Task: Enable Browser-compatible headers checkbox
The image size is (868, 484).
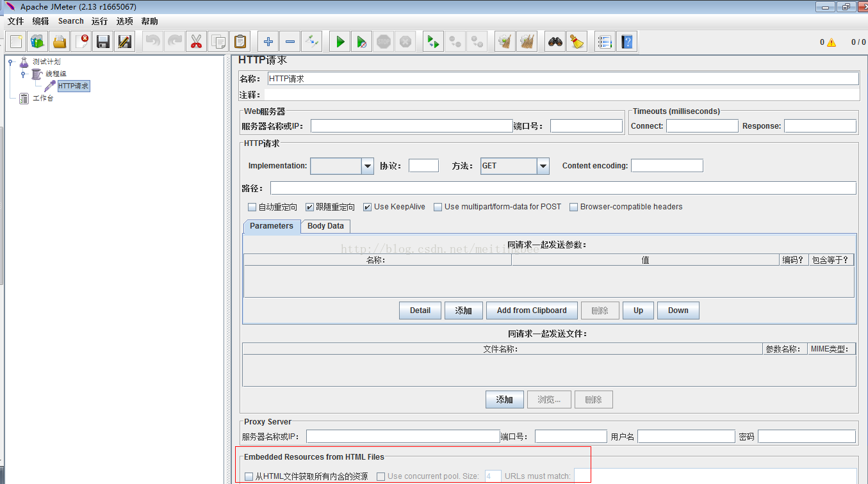Action: coord(573,207)
